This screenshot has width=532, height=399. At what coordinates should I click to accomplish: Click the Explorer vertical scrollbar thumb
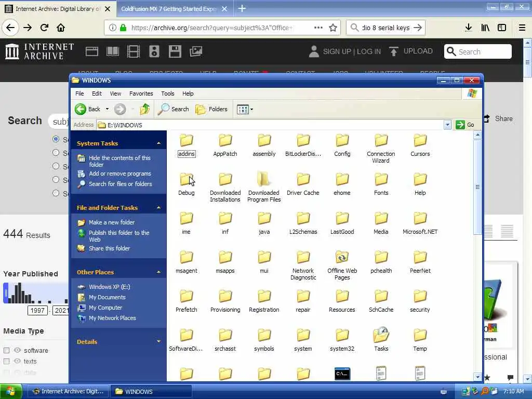477,187
